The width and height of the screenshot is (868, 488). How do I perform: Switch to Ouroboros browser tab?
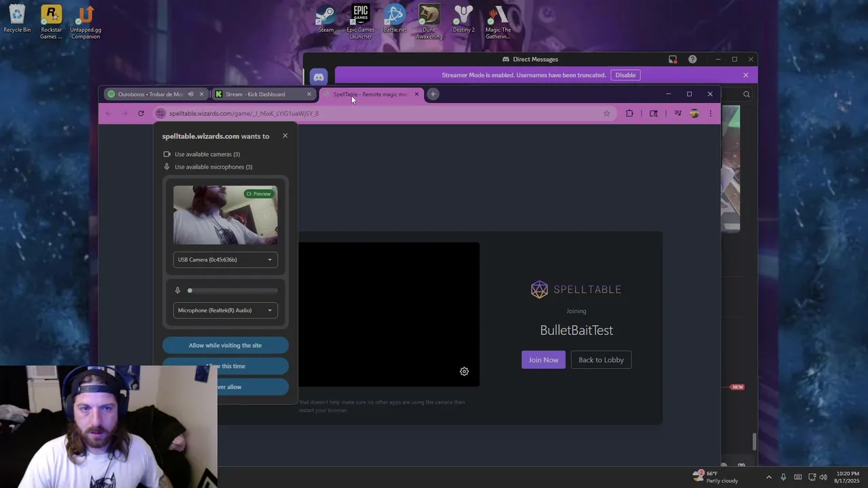pyautogui.click(x=151, y=94)
